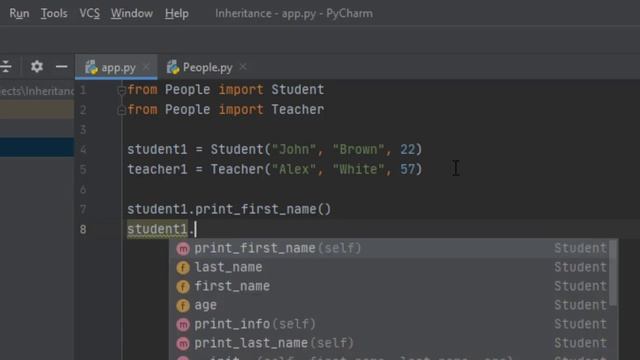Open the VCS menu
640x360 pixels.
89,13
